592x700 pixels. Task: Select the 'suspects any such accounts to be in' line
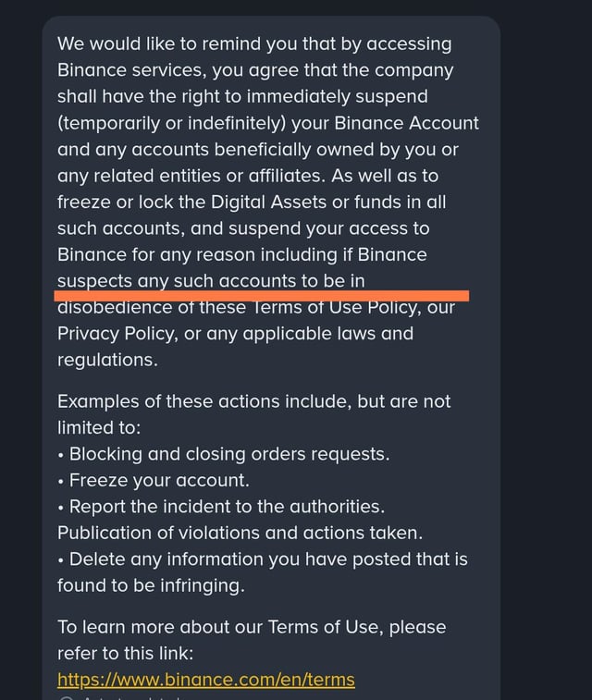(211, 281)
